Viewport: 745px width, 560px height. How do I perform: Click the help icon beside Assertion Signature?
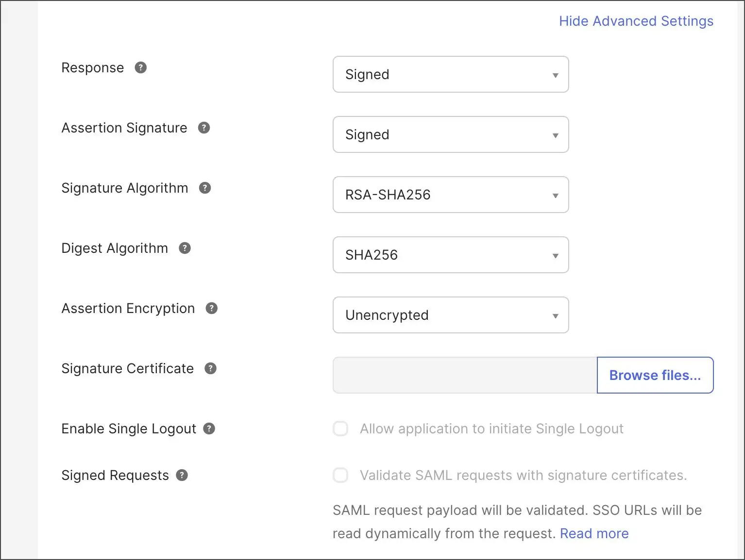pos(204,128)
